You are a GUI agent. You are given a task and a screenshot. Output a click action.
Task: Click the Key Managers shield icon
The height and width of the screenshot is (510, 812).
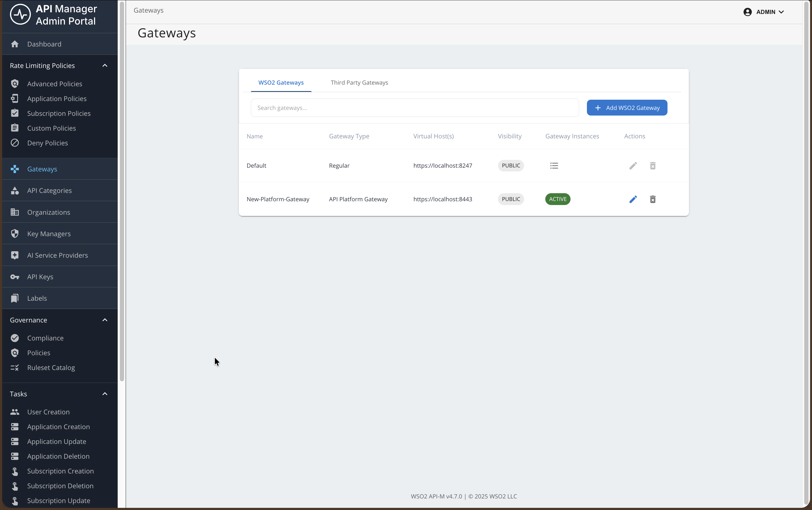(x=15, y=234)
